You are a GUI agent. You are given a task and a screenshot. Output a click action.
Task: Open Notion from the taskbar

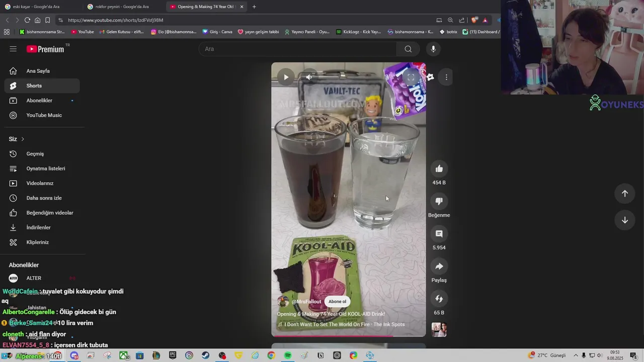point(320,355)
